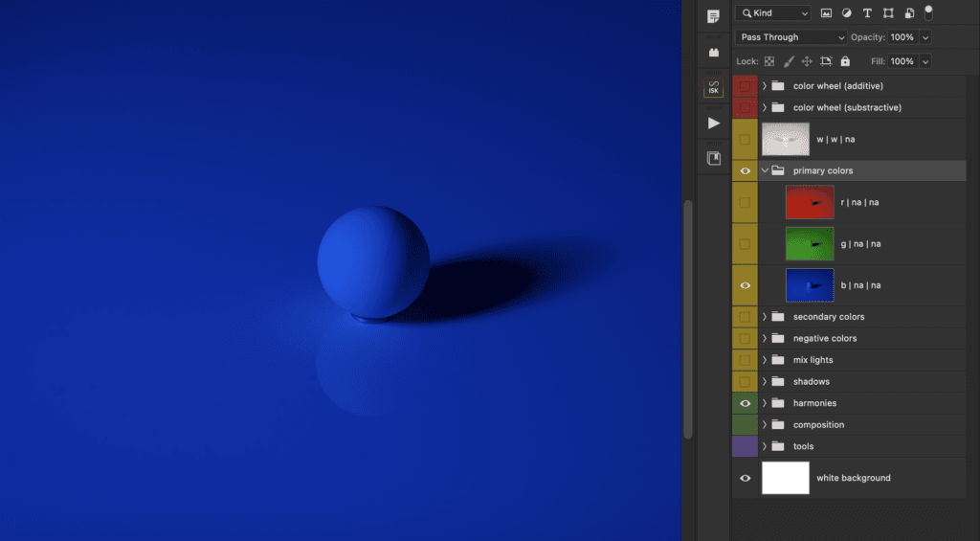
Task: Filter layers by adjustment layers
Action: coord(847,13)
